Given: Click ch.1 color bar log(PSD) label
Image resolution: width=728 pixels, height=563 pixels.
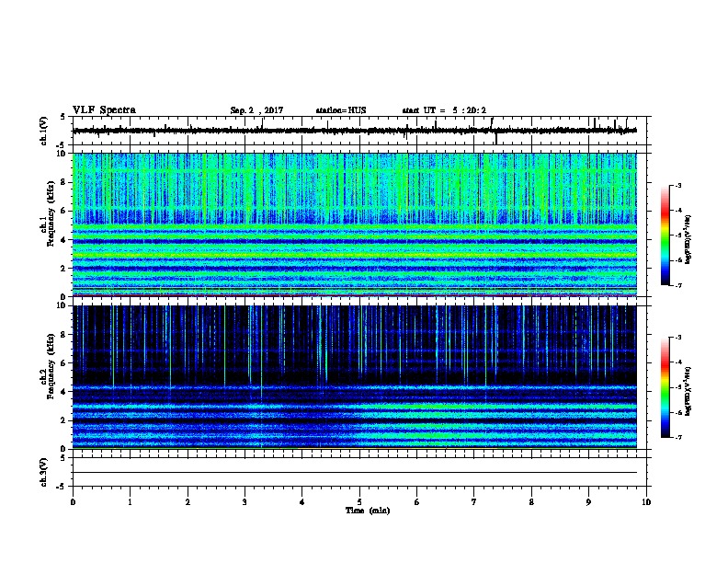Looking at the screenshot, I should pos(688,239).
